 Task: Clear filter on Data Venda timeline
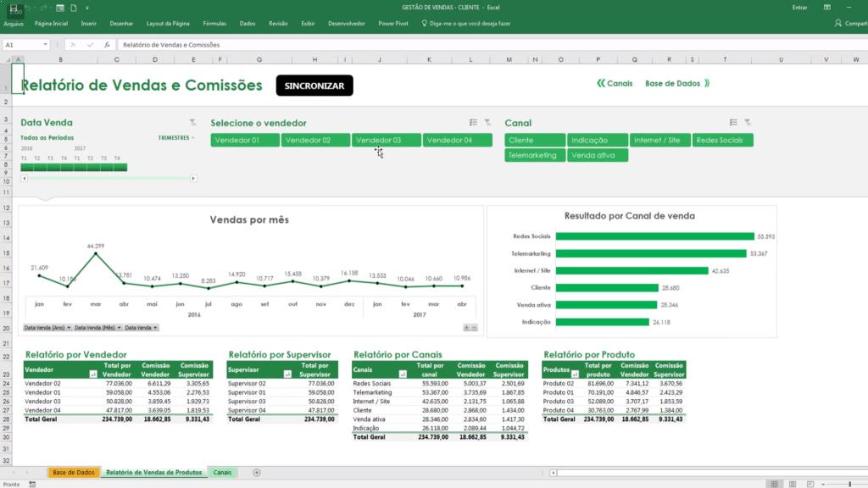[192, 123]
